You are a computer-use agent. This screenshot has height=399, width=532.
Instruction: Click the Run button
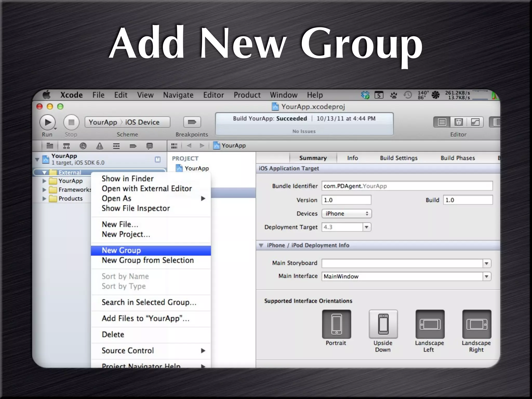click(x=48, y=122)
